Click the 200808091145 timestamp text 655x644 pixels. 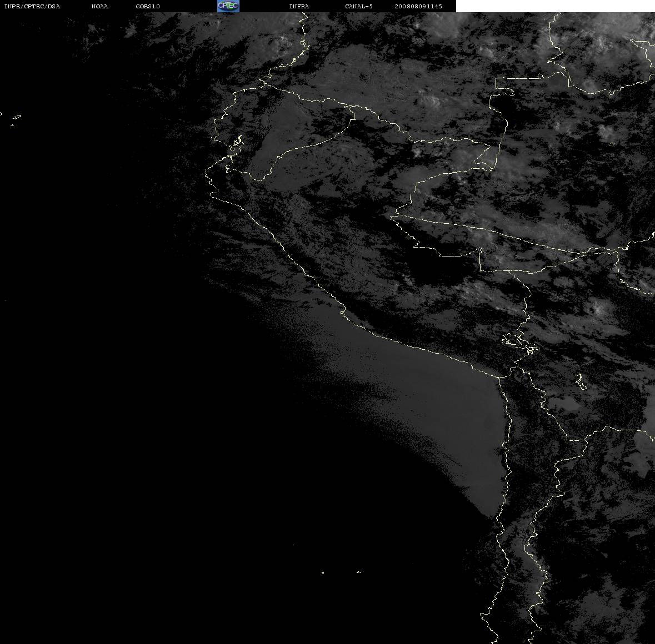[x=418, y=6]
